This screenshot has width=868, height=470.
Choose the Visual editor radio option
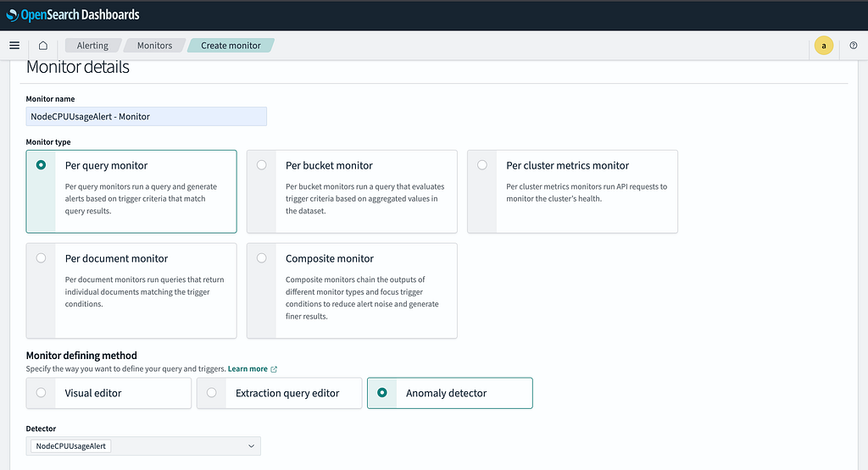(41, 393)
